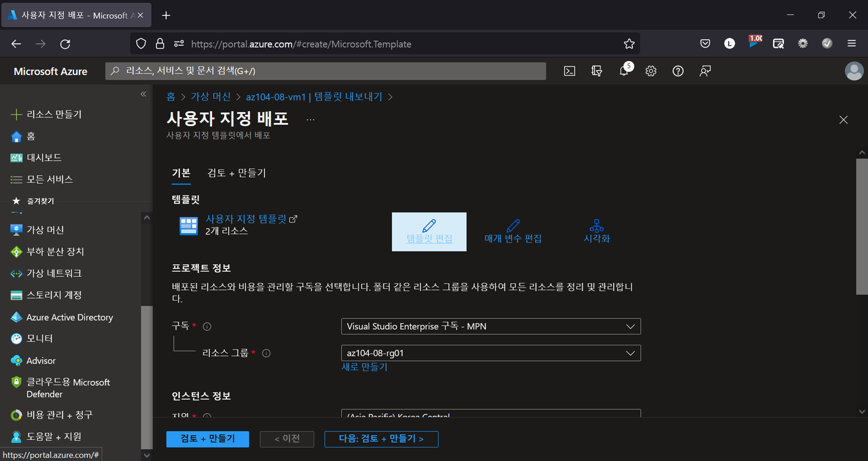The height and width of the screenshot is (461, 868).
Task: Click the Pocket save icon in toolbar
Action: click(x=705, y=43)
